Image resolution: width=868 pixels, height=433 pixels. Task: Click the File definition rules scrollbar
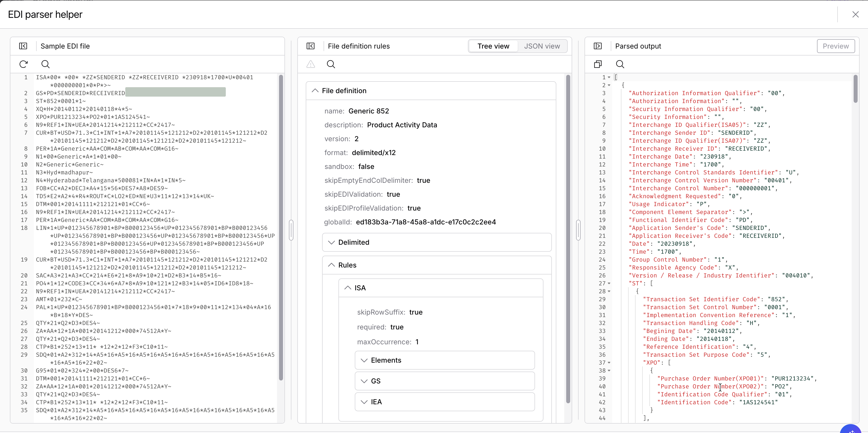coord(568,239)
